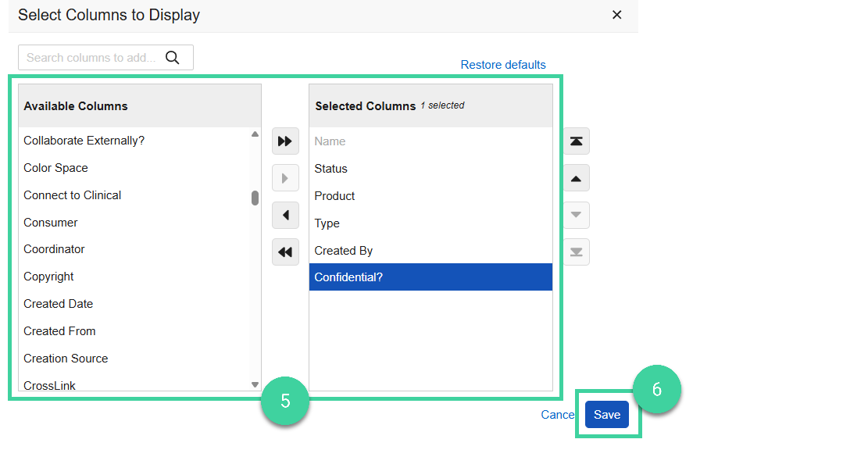Select Collaborate Externally? in Available Columns
Screen dimensions: 868x457
click(134, 141)
